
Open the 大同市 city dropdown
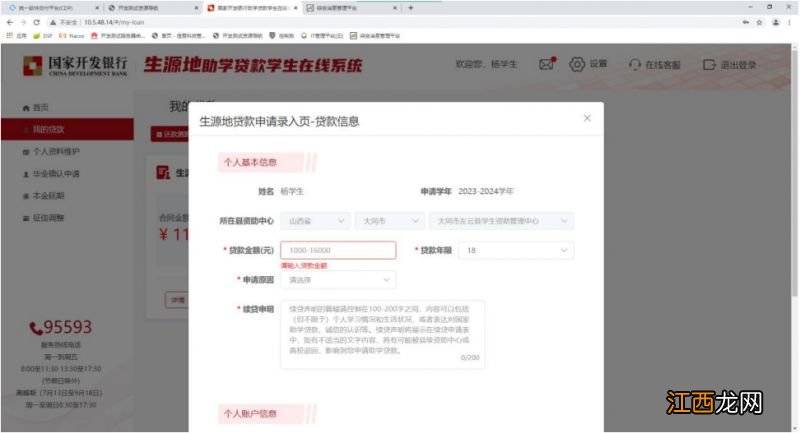(x=390, y=221)
